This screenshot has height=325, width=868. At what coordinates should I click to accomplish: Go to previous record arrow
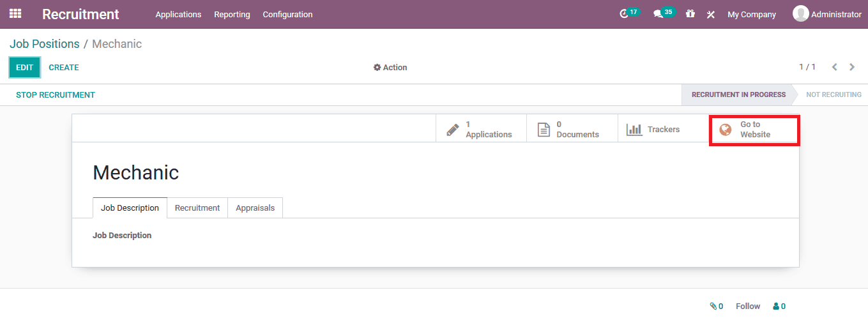[834, 67]
